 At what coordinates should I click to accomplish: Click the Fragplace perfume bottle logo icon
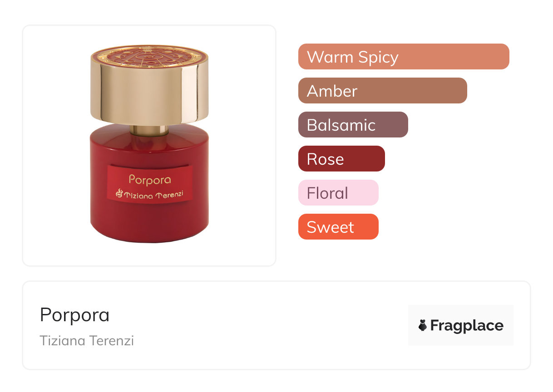pyautogui.click(x=423, y=325)
